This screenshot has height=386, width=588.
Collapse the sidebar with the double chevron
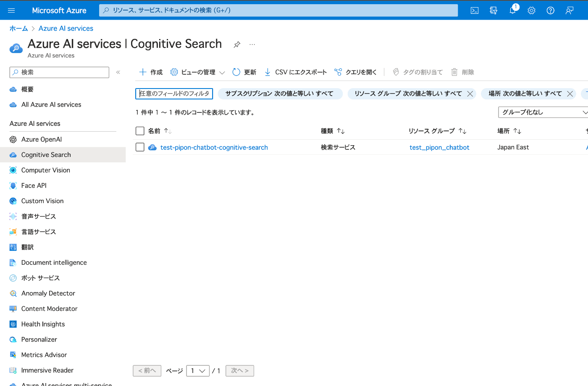coord(118,72)
